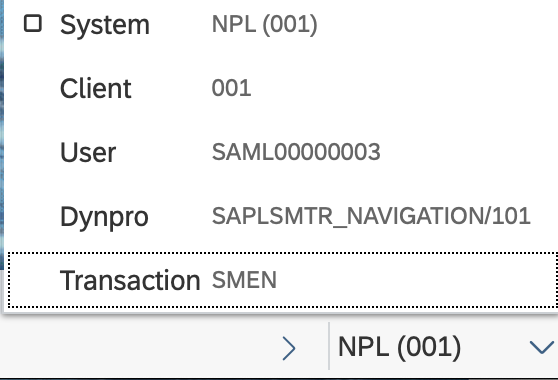Click transaction code SMEN

pyautogui.click(x=244, y=280)
